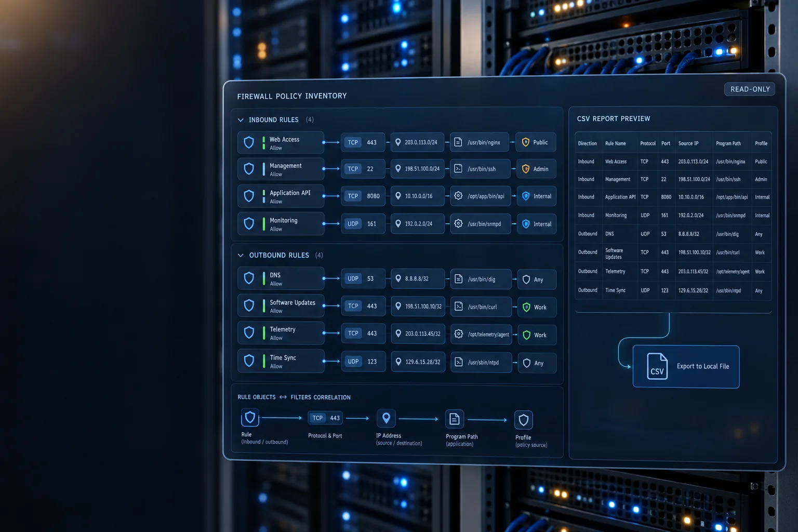Click the Direction column header
The image size is (798, 532).
pos(588,143)
